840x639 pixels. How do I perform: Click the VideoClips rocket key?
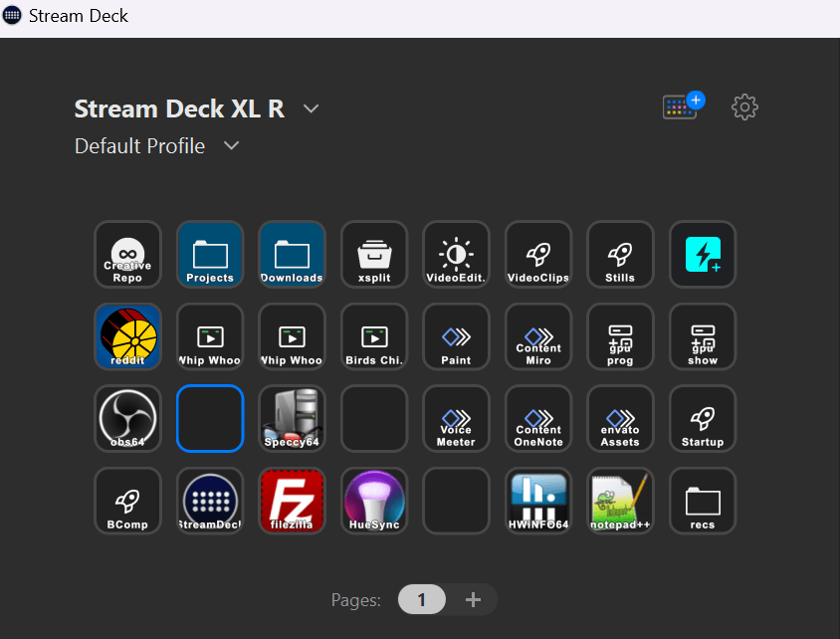point(538,255)
